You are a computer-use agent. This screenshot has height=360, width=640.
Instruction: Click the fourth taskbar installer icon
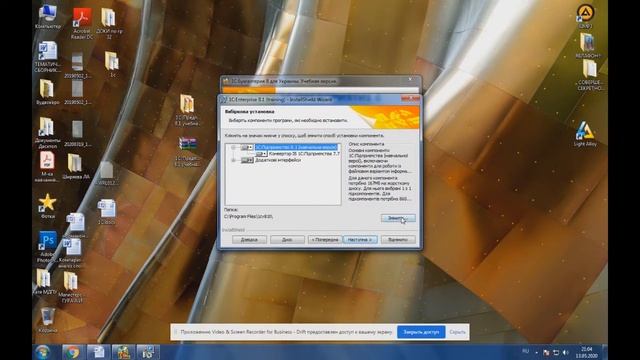point(123,352)
